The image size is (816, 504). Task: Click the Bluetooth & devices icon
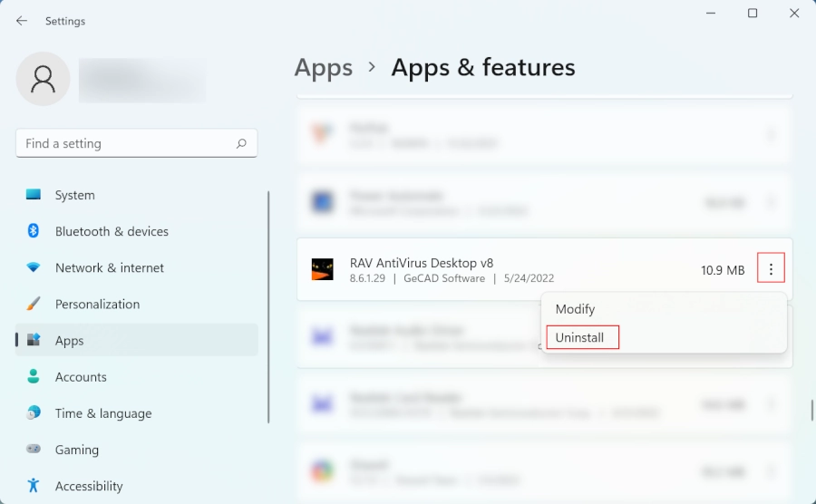(x=34, y=231)
